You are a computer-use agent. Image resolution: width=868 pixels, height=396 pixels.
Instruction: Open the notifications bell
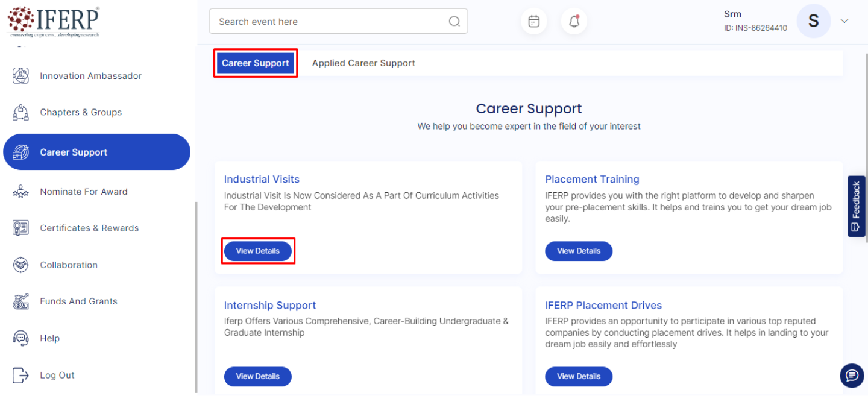pyautogui.click(x=574, y=22)
